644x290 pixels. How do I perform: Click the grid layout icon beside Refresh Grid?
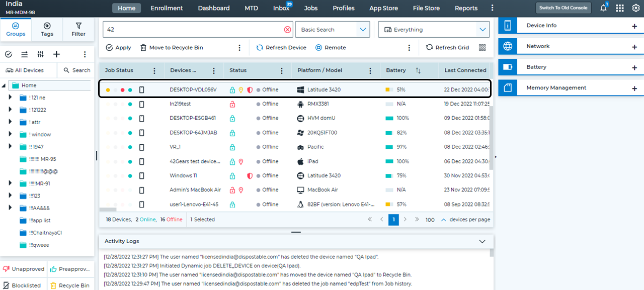[x=482, y=47]
